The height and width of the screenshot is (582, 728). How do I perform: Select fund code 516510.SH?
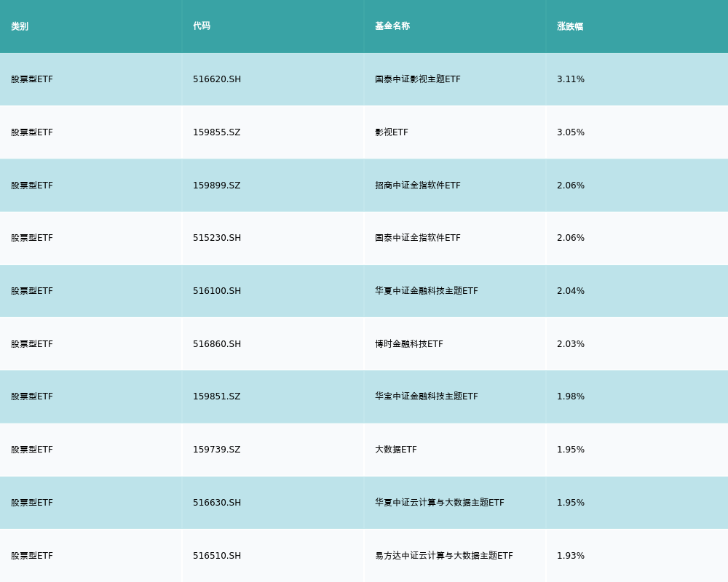click(x=217, y=556)
